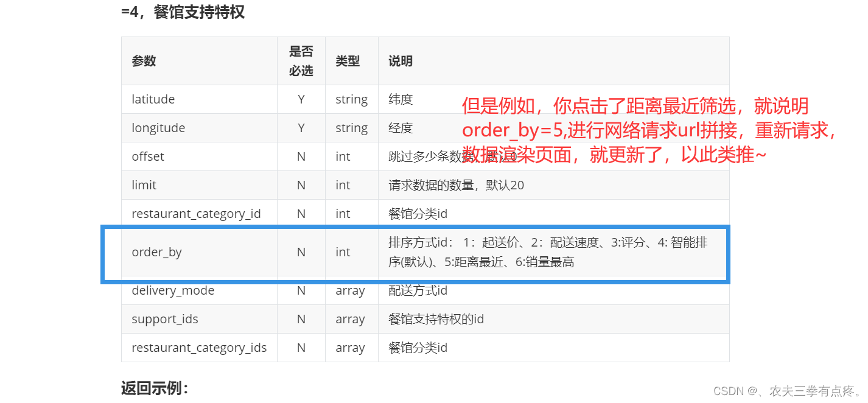Select the restaurant_category_ids parameter cell

tap(199, 348)
